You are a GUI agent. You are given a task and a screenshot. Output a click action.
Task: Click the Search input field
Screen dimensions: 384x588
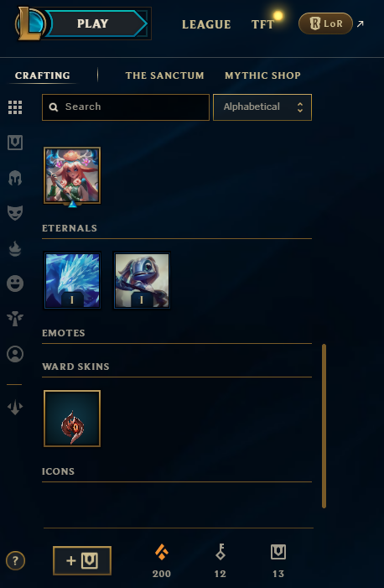tap(126, 107)
